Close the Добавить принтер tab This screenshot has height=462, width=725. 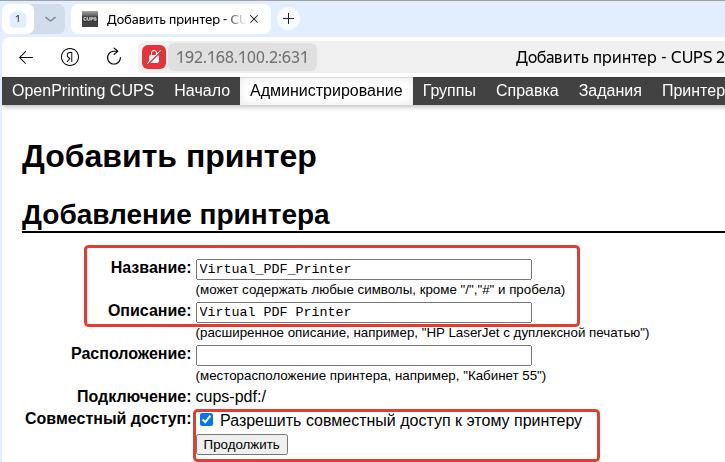coord(254,19)
